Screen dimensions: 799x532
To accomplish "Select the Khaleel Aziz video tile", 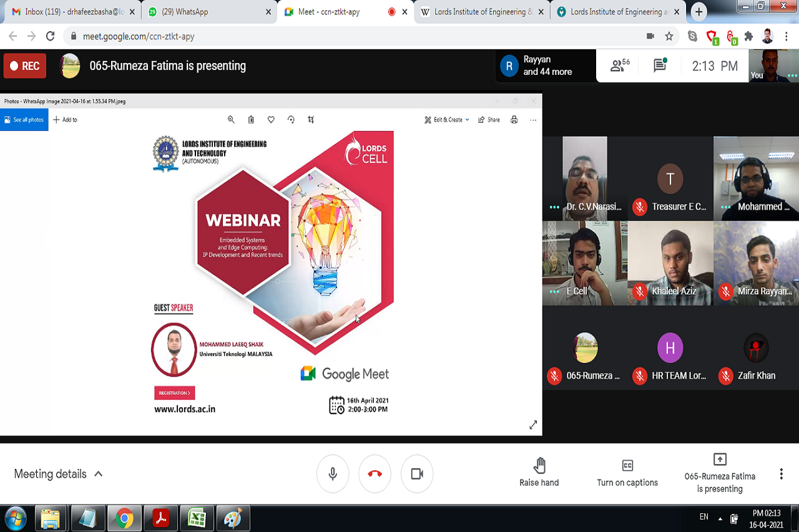I will 670,262.
